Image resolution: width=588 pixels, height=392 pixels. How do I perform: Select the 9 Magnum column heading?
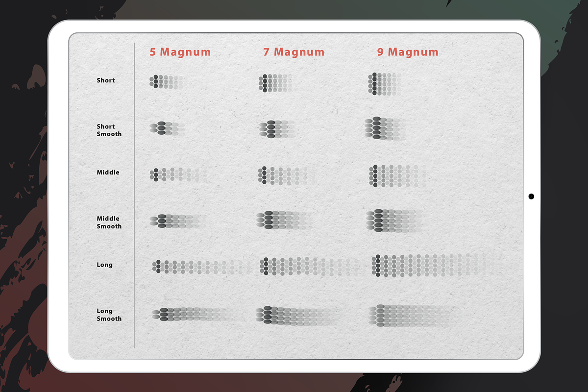click(x=408, y=52)
